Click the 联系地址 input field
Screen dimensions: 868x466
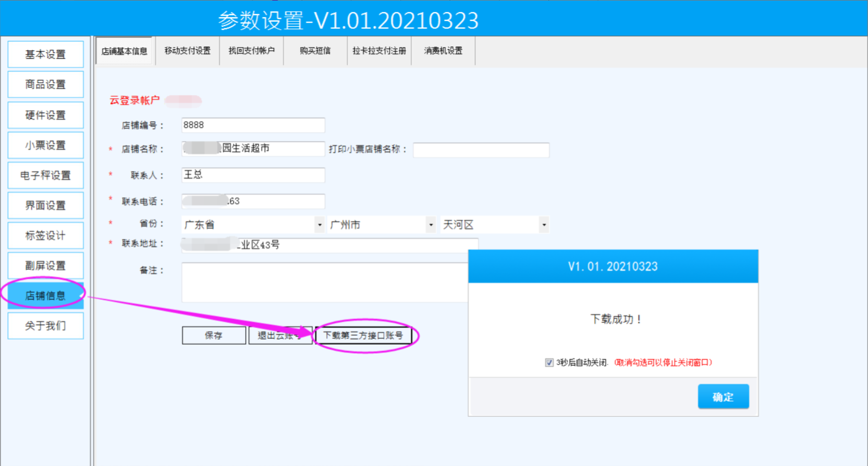click(x=329, y=245)
